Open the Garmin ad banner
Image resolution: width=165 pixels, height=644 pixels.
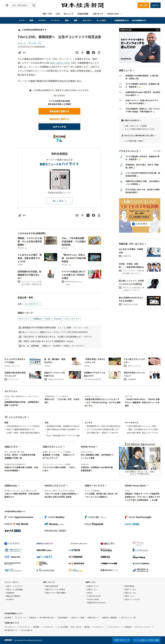(x=140, y=45)
